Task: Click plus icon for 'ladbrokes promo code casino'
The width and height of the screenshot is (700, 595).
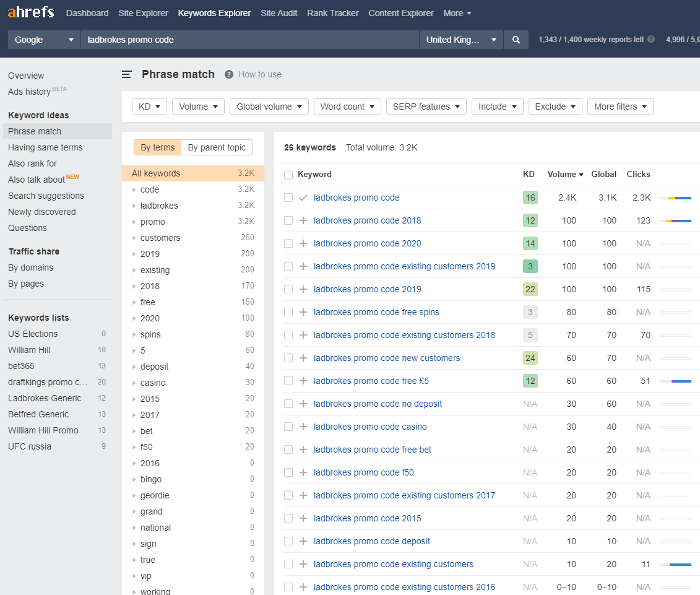Action: (x=303, y=427)
